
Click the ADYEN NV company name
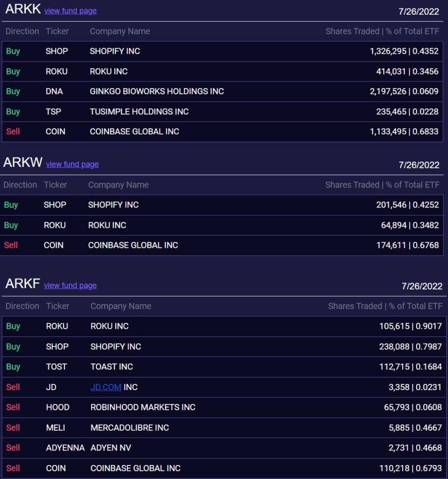(110, 448)
